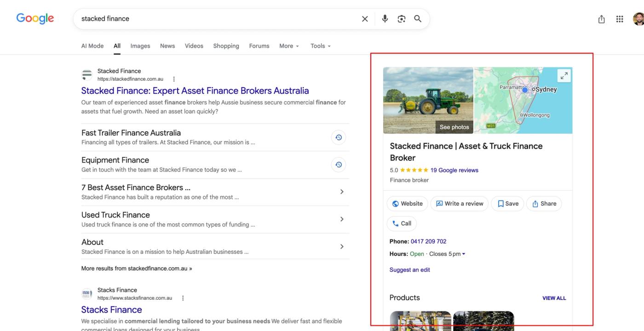Image resolution: width=644 pixels, height=331 pixels.
Task: Start voice search with microphone icon
Action: tap(385, 19)
